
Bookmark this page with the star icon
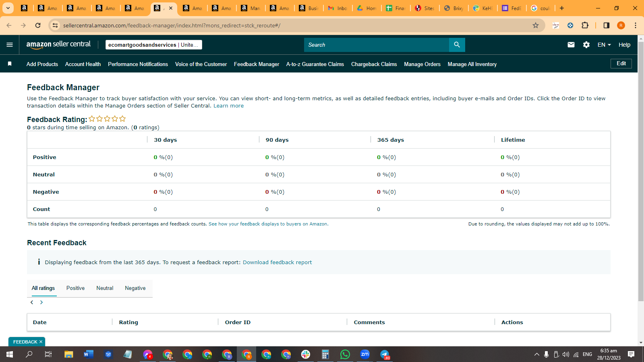[536, 25]
